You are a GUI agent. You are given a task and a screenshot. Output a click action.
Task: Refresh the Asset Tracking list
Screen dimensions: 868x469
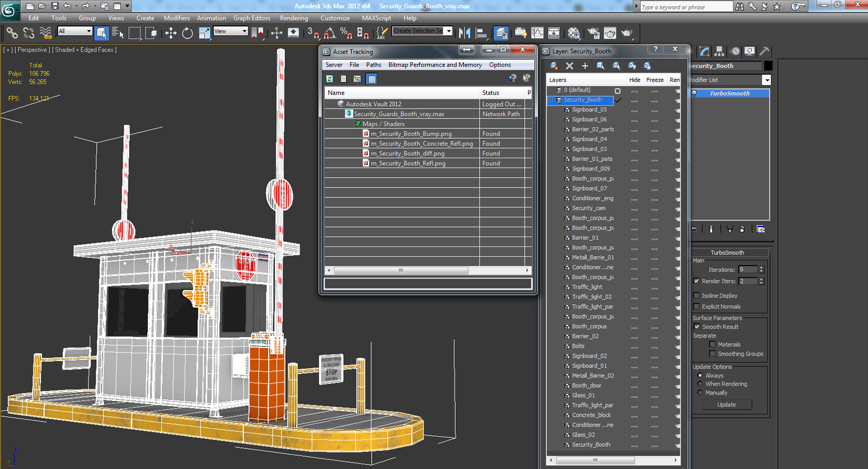coord(330,79)
